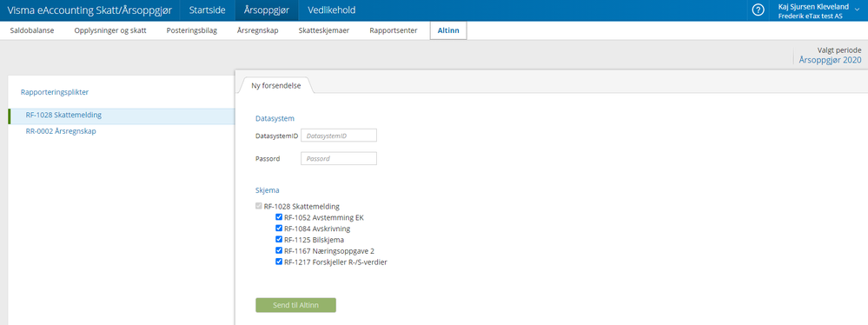868x325 pixels.
Task: Select the Altinn tab
Action: pyautogui.click(x=448, y=30)
